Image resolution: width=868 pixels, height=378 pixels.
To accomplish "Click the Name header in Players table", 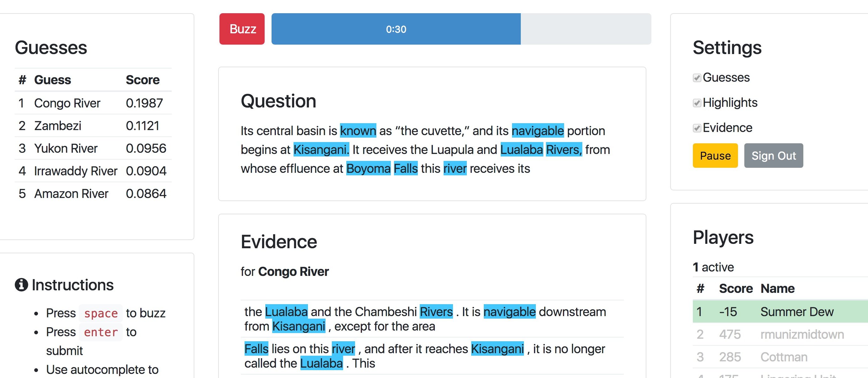I will click(777, 288).
